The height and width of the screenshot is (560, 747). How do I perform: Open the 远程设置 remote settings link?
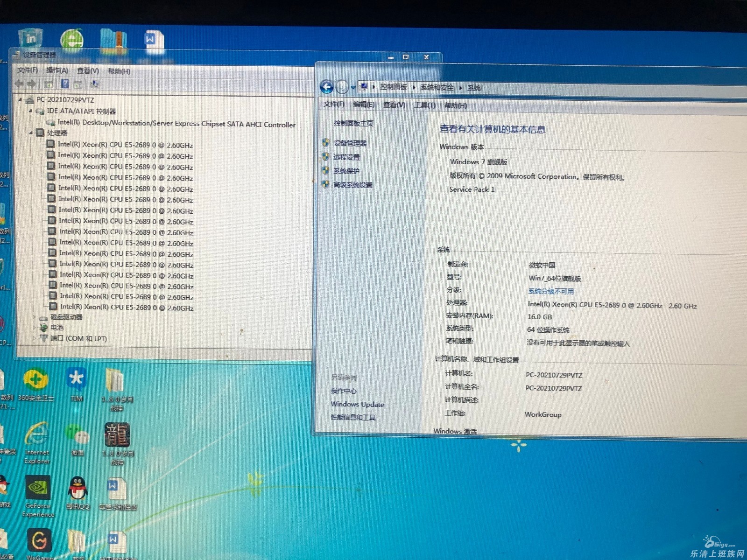pos(346,157)
